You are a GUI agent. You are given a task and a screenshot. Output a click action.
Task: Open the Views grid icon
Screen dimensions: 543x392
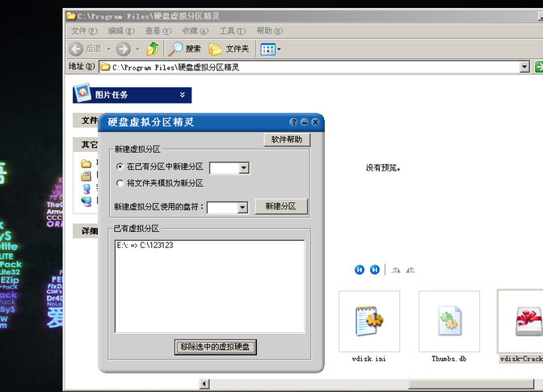point(268,49)
